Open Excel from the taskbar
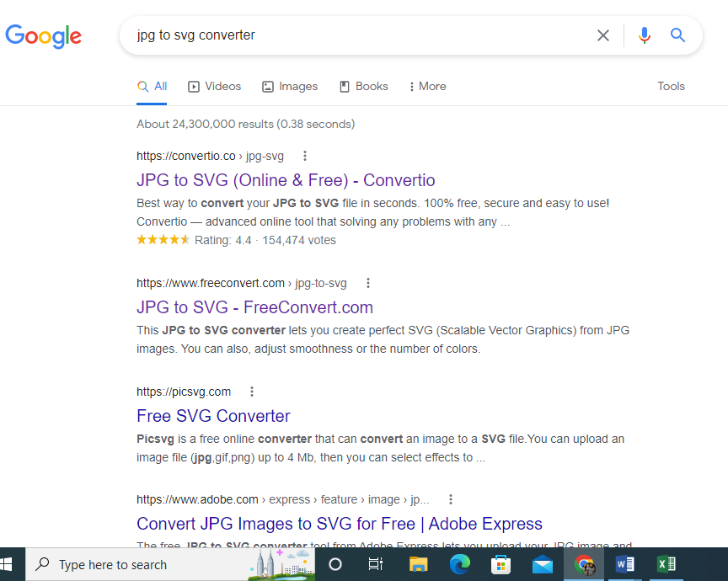The image size is (728, 581). click(x=666, y=563)
